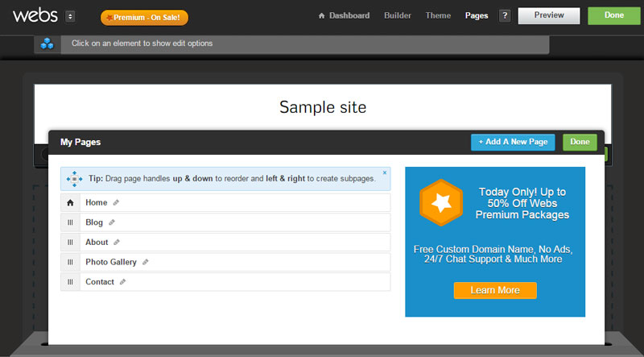Click Free Custom Domain Name promo text
Viewport: 644px width, 357px height.
pyautogui.click(x=493, y=254)
